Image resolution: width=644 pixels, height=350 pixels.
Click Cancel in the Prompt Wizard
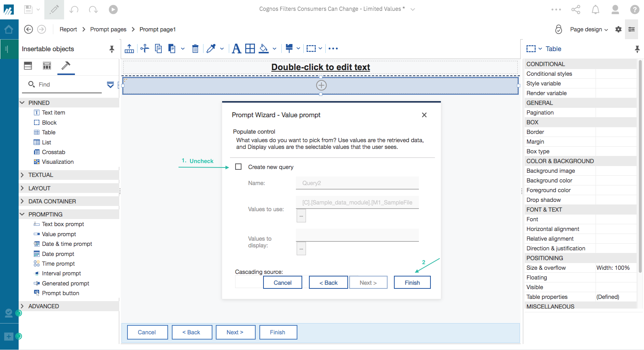tap(282, 282)
